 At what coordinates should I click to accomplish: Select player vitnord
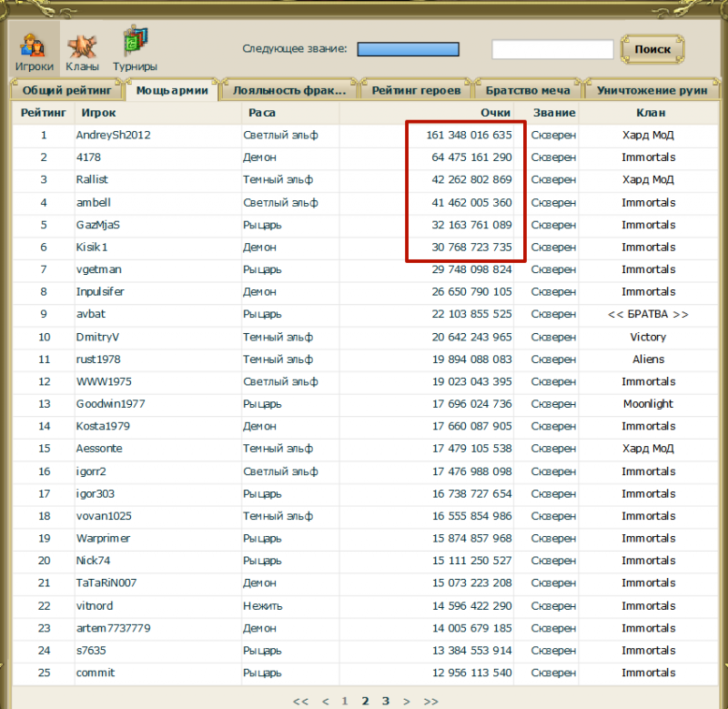[x=95, y=606]
